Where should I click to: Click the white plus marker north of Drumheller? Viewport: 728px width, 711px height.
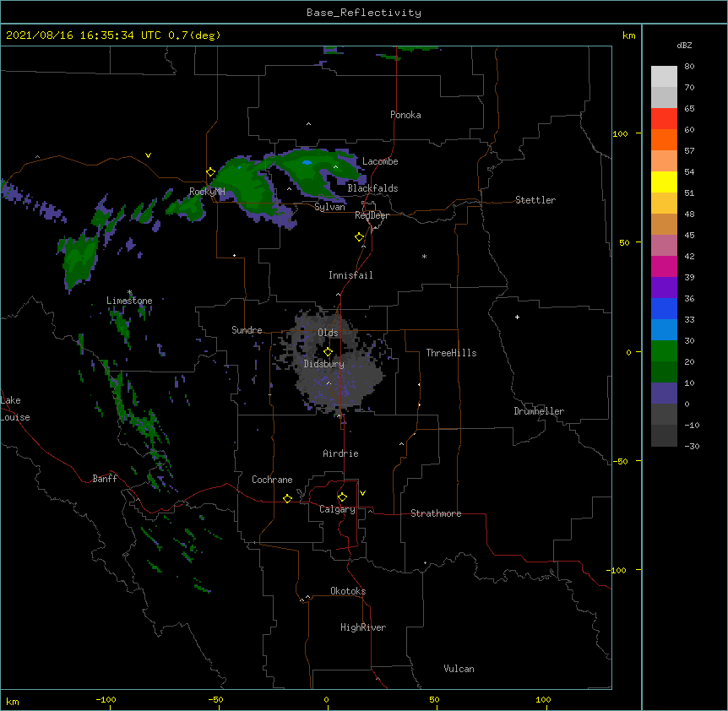coord(517,317)
